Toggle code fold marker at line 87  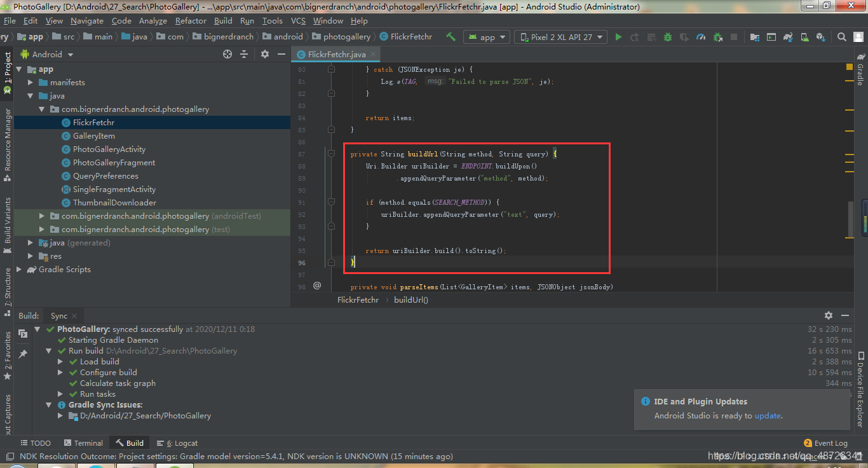click(331, 154)
